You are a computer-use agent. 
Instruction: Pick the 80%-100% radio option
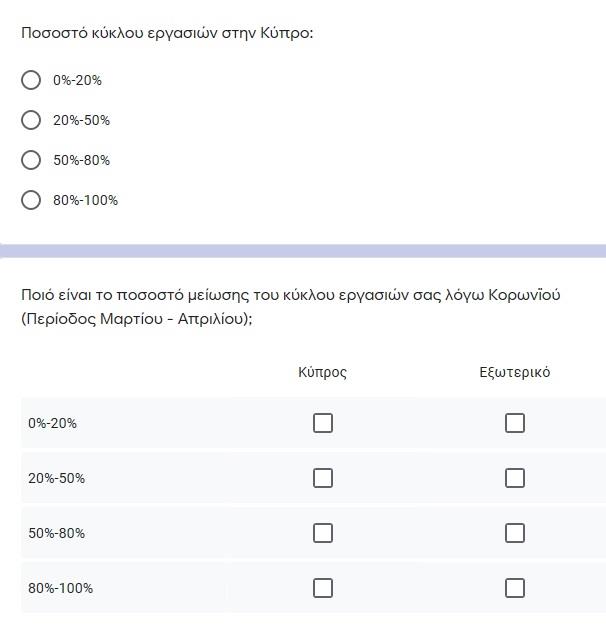point(31,200)
